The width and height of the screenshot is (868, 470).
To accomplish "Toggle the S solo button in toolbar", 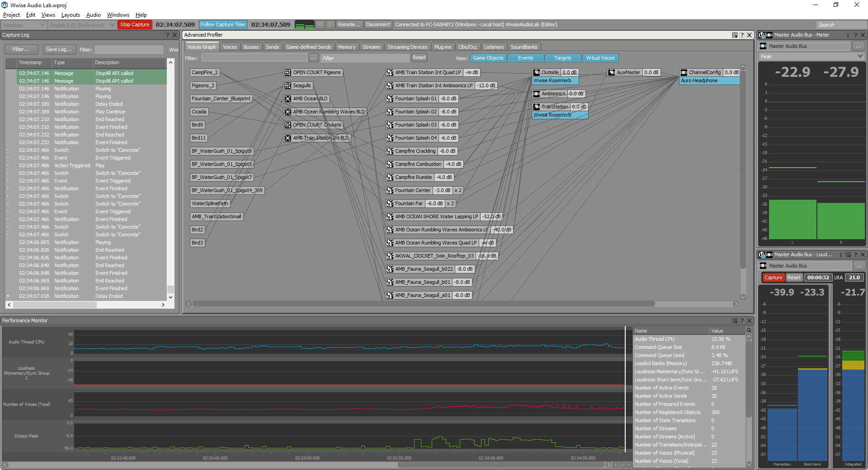I will tap(330, 24).
